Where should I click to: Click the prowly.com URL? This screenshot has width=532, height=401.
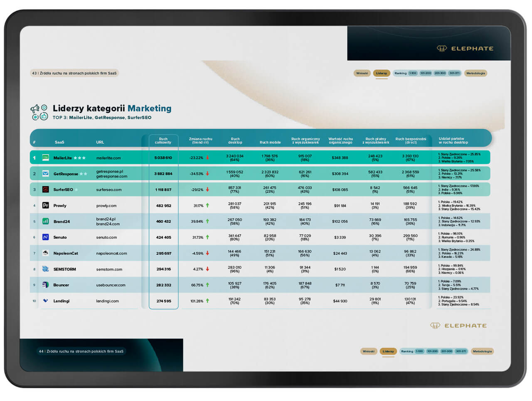106,206
